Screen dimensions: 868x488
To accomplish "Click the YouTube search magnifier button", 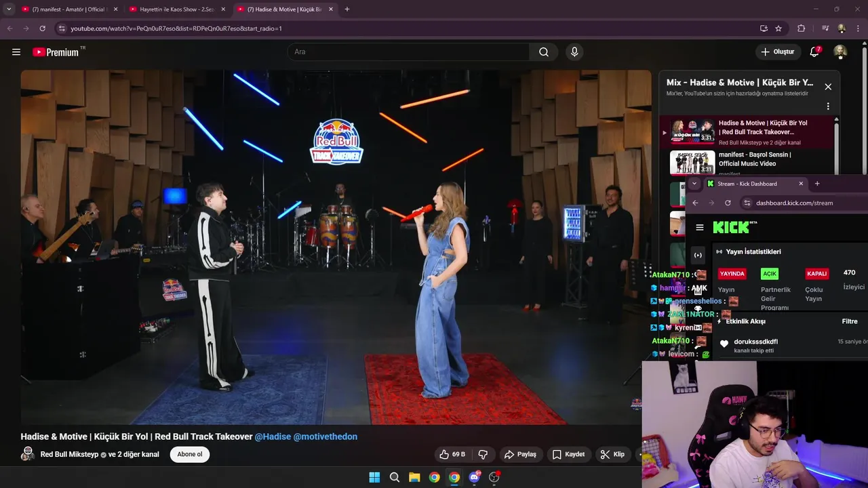I will pyautogui.click(x=544, y=52).
